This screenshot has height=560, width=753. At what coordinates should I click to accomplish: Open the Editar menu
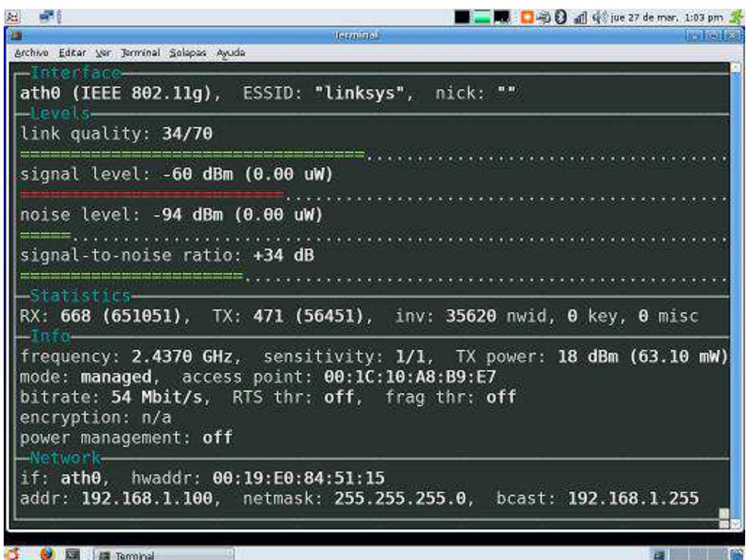72,53
